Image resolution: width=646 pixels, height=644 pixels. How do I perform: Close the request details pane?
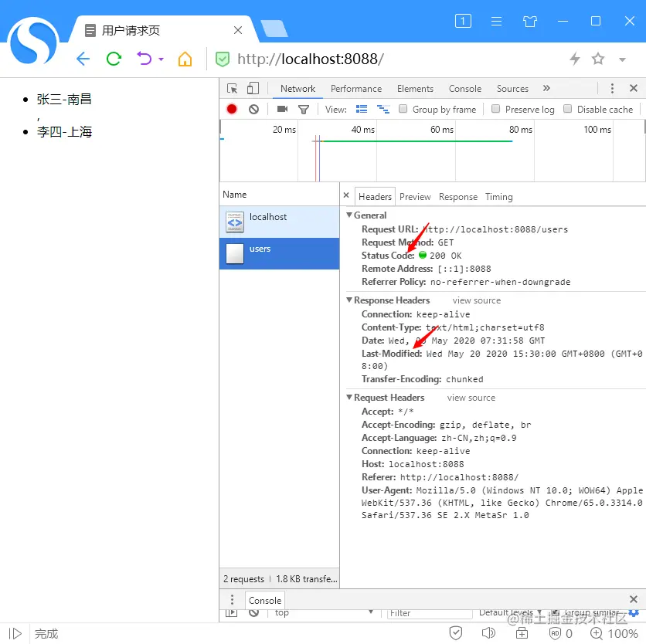tap(346, 195)
